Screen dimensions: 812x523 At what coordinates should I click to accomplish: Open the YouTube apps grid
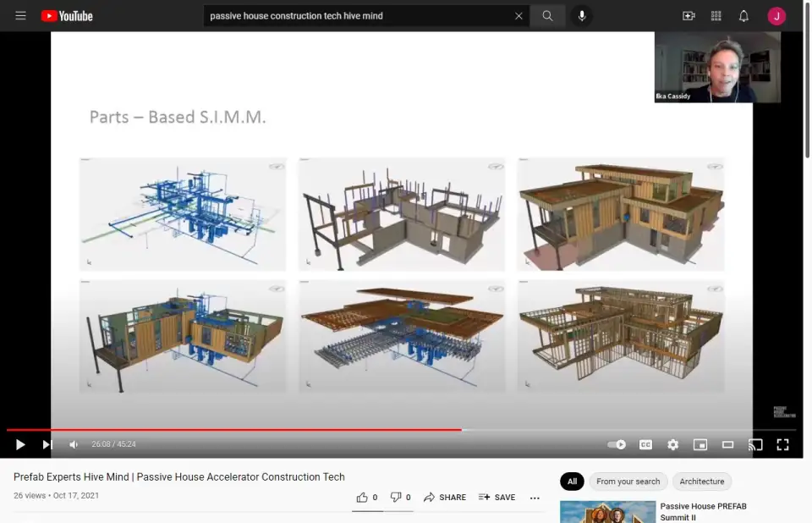(716, 16)
